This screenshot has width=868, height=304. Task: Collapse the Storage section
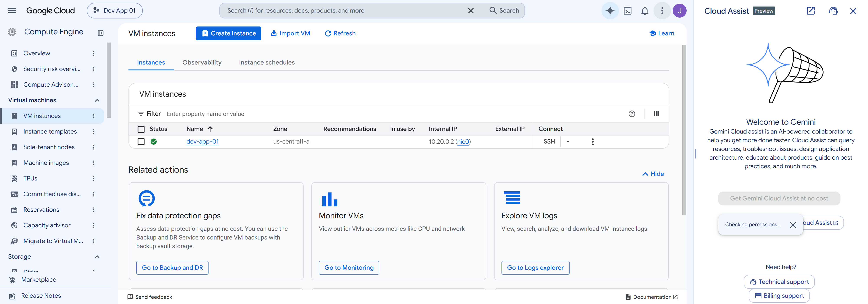97,256
